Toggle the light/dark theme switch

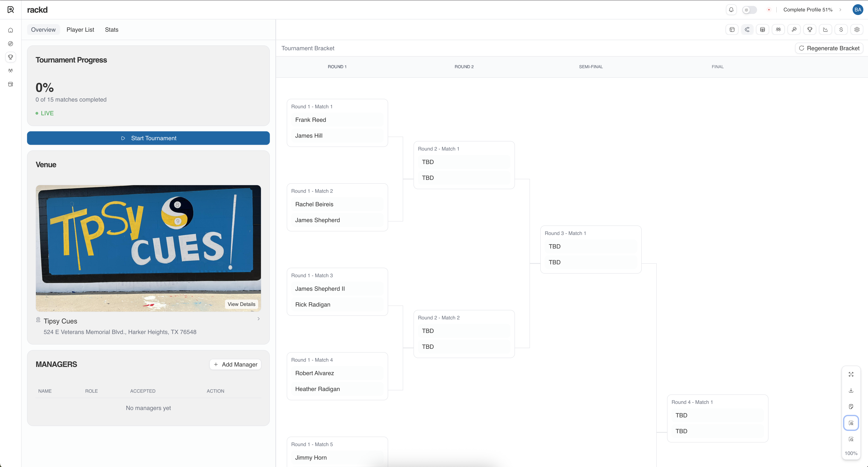[x=750, y=10]
